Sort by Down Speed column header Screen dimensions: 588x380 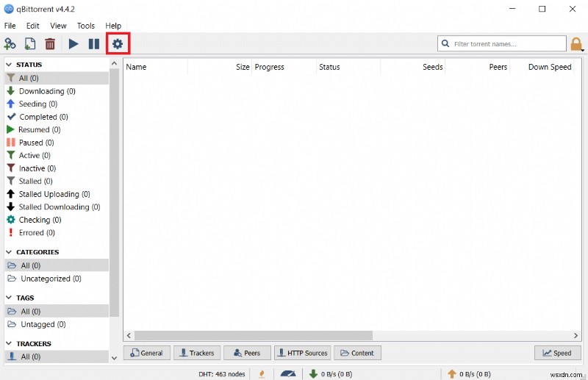[x=542, y=67]
